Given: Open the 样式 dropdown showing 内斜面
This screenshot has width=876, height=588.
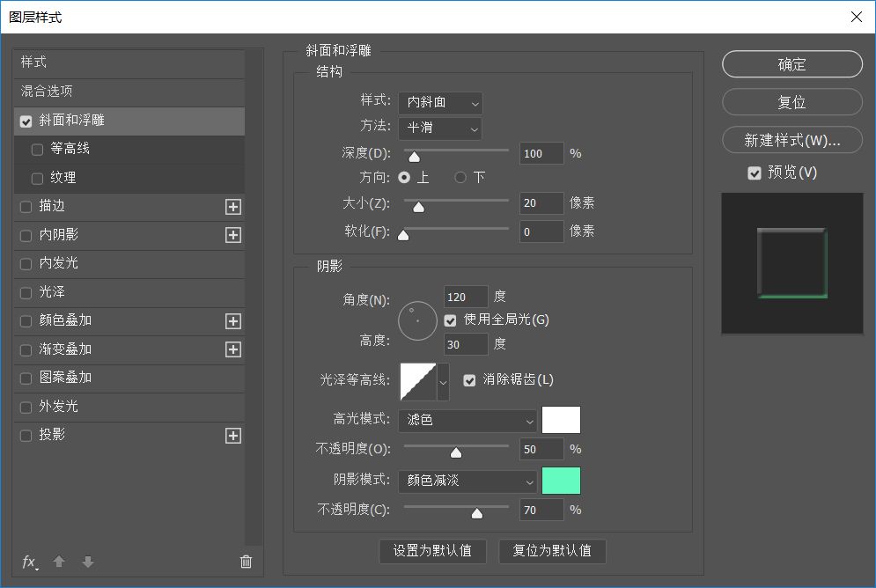Looking at the screenshot, I should click(440, 103).
